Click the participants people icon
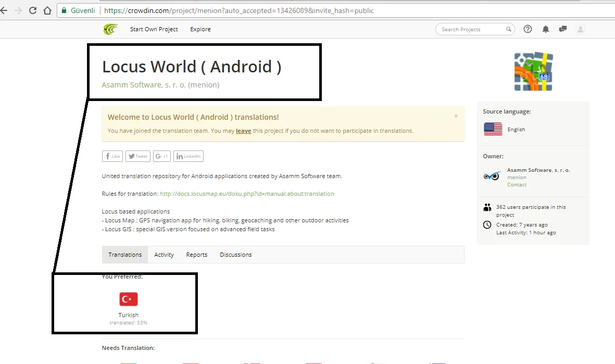This screenshot has width=615, height=364. tap(487, 207)
